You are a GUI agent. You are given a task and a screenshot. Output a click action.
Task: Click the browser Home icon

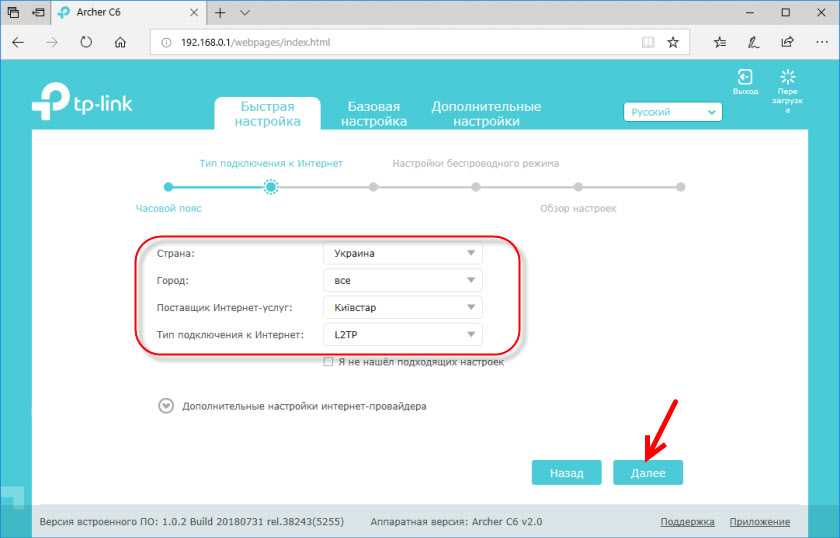click(120, 43)
